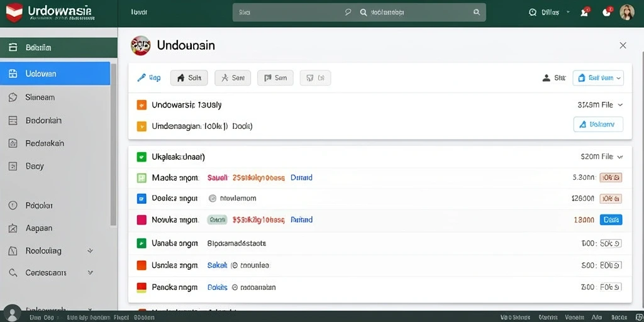Viewport: 644px width, 322px height.
Task: Click the search icon at right of search bar
Action: [x=477, y=13]
